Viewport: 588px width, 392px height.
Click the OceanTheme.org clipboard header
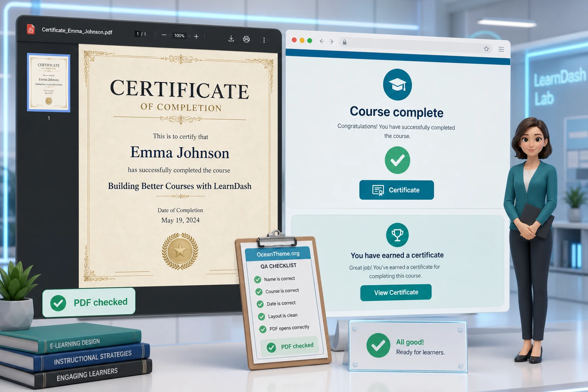coord(278,254)
